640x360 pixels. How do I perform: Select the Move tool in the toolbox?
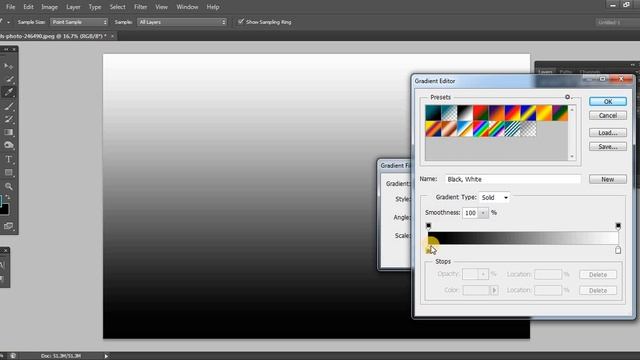click(x=8, y=66)
